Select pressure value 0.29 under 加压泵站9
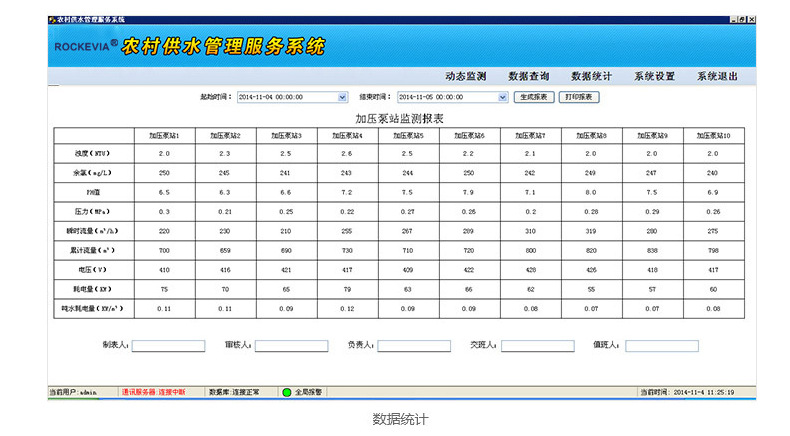This screenshot has height=436, width=790. pos(652,212)
